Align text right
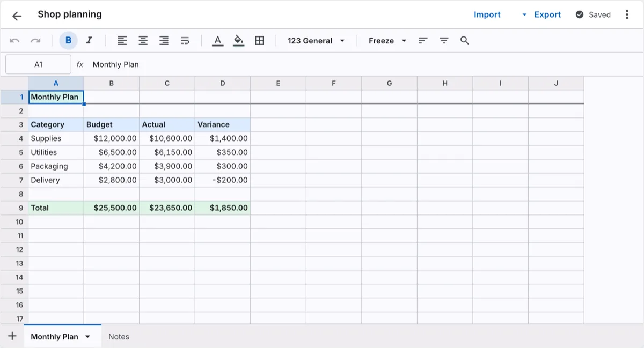 [164, 41]
